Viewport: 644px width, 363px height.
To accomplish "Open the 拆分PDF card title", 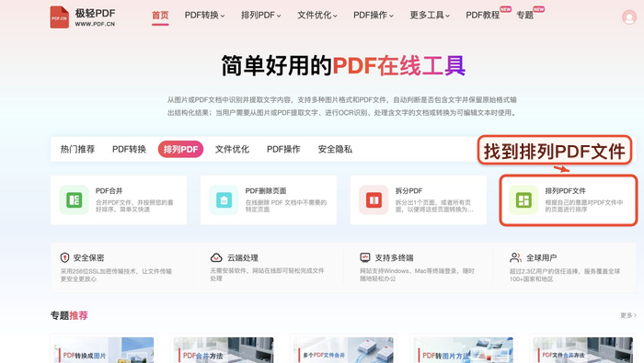I will click(408, 191).
